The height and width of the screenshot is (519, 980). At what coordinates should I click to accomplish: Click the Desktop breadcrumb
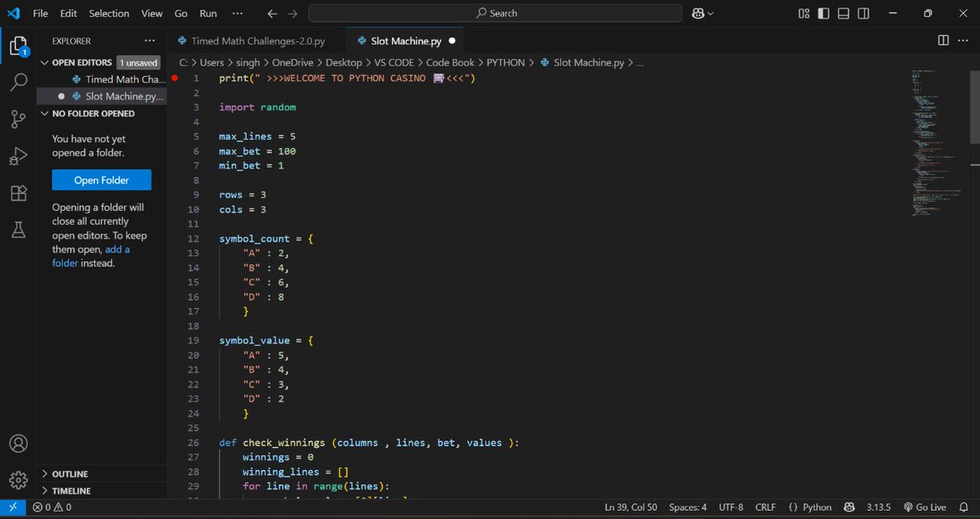pyautogui.click(x=343, y=62)
